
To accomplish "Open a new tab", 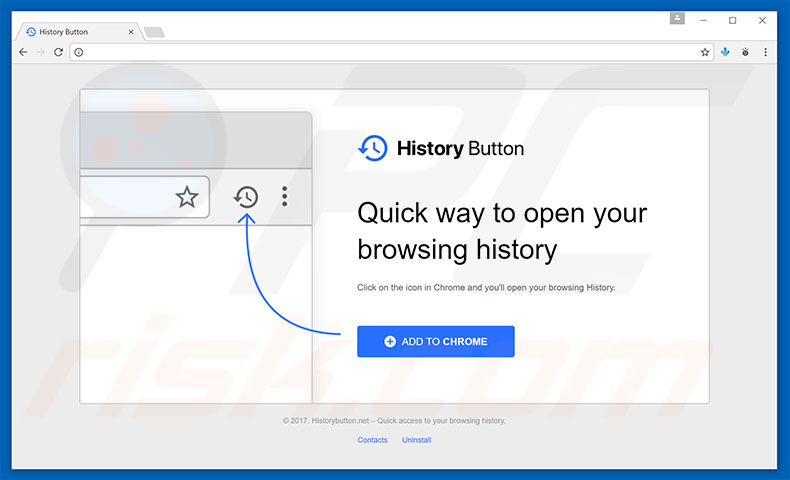I will point(154,32).
